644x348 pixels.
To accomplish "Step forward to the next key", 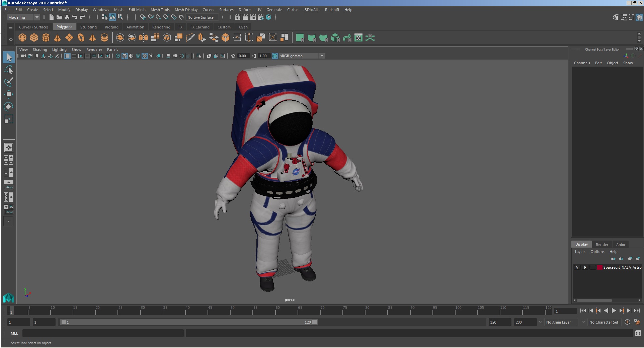I will tap(622, 311).
